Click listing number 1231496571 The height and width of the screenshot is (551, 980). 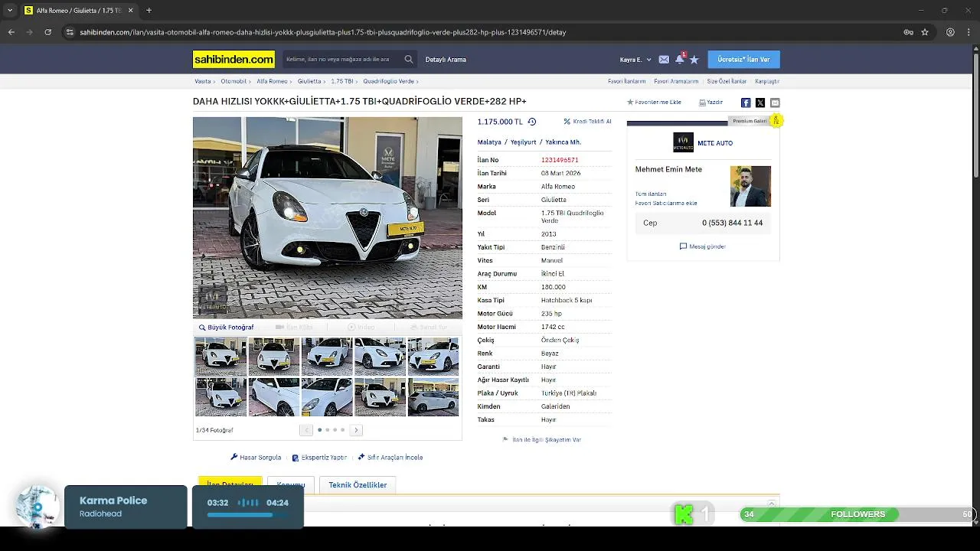(560, 160)
